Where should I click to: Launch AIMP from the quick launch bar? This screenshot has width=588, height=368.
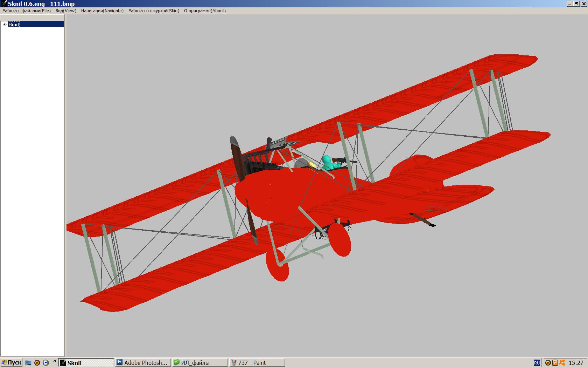(37, 363)
